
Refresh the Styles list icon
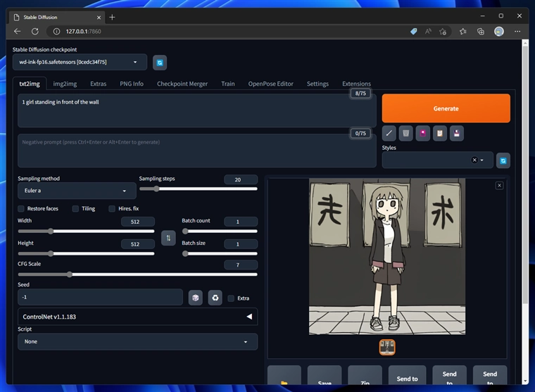[x=503, y=160]
